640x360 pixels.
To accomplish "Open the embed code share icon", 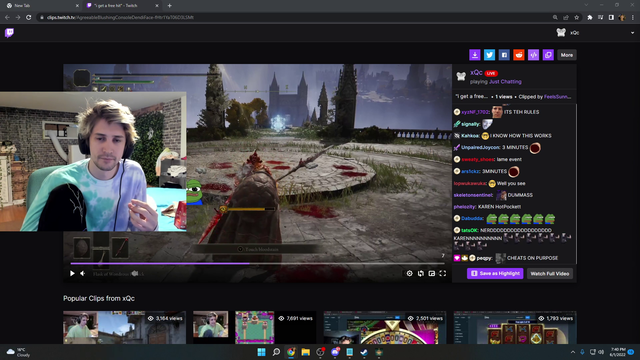I will tap(533, 55).
